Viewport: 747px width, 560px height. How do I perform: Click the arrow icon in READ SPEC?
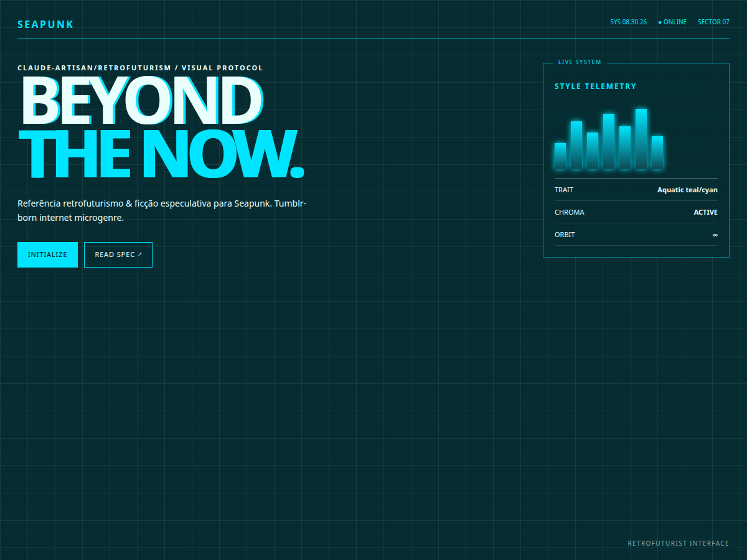[140, 254]
